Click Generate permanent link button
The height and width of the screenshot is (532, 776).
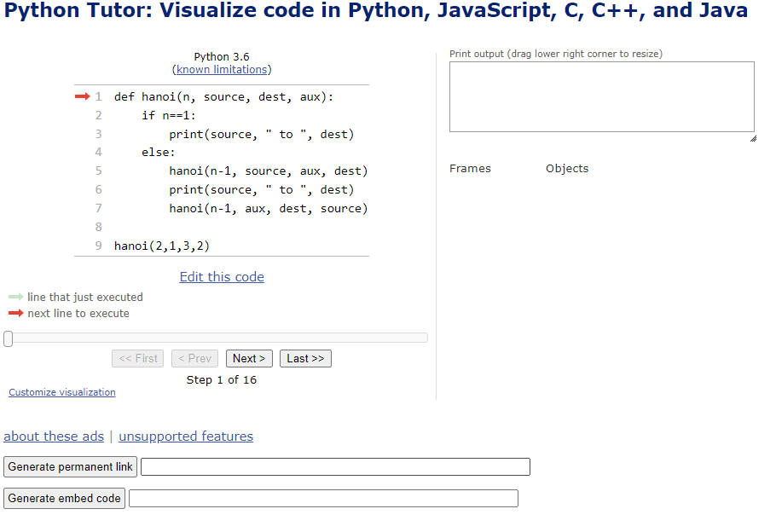(x=70, y=466)
